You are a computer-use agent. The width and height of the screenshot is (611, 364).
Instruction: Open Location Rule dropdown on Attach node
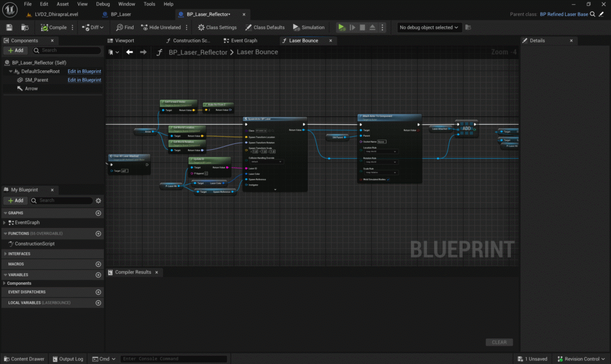pos(381,152)
